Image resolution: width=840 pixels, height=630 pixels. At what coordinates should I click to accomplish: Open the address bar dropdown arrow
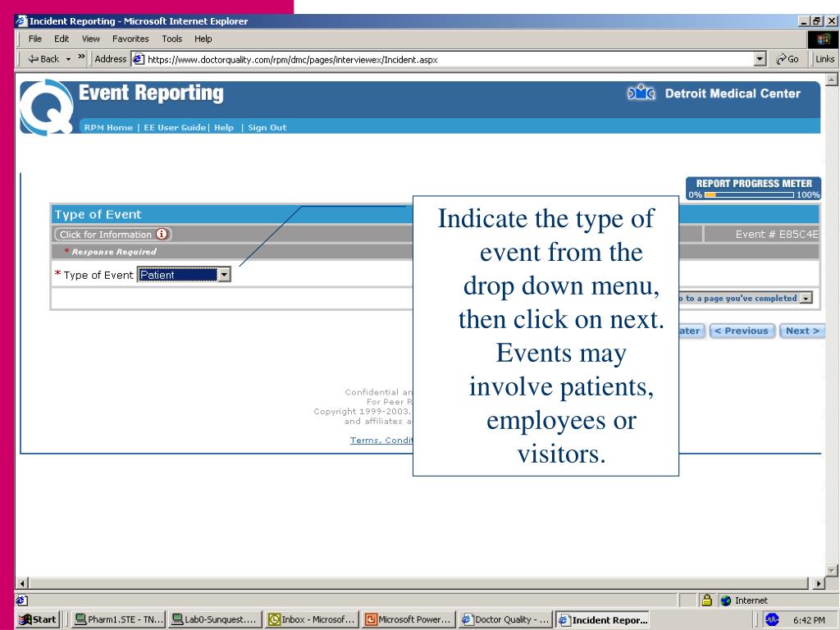tap(760, 59)
